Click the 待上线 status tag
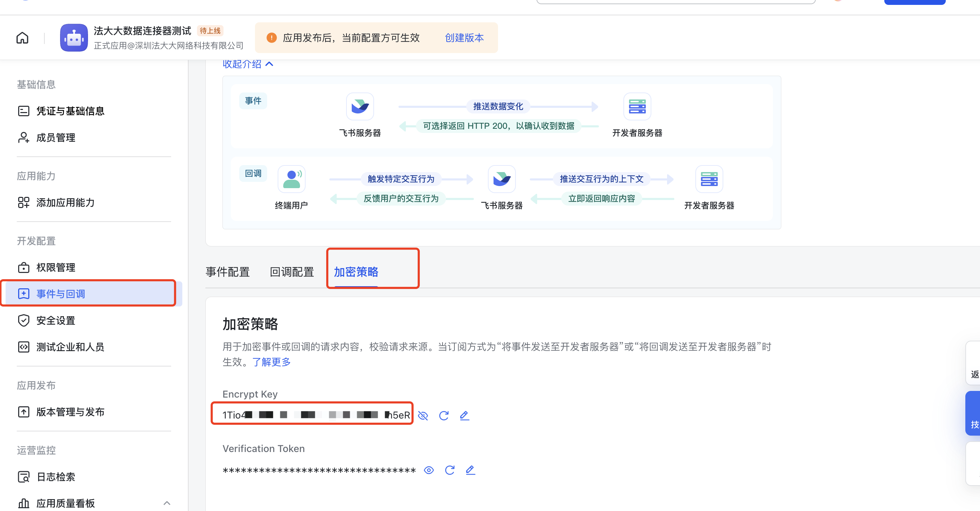Screen dimensions: 980x511 tap(210, 31)
